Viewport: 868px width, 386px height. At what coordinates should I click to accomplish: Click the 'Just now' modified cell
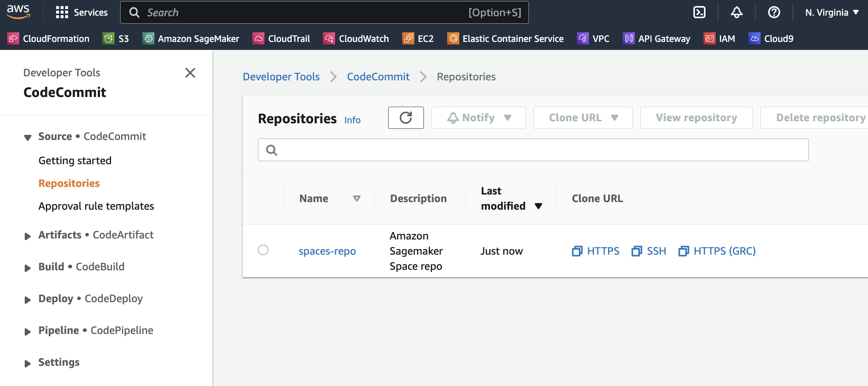point(502,251)
